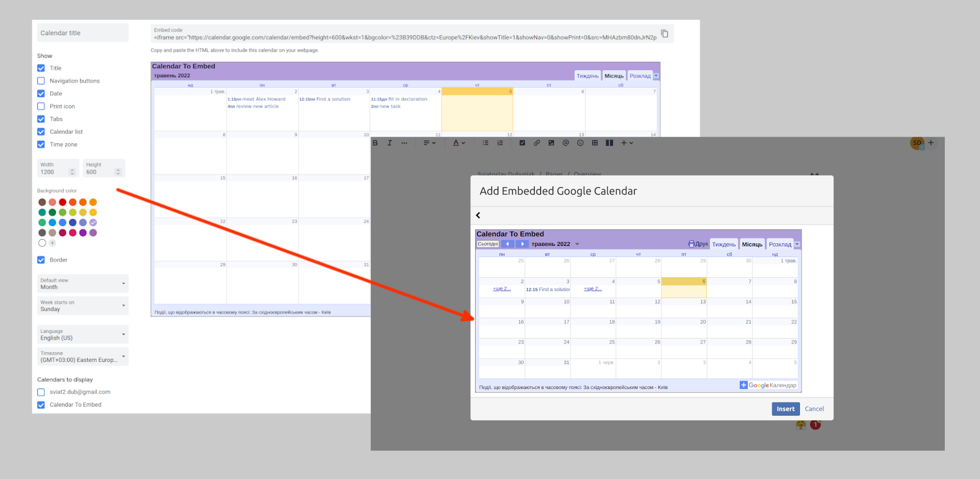
Task: Enable the Print icon checkbox
Action: 41,106
